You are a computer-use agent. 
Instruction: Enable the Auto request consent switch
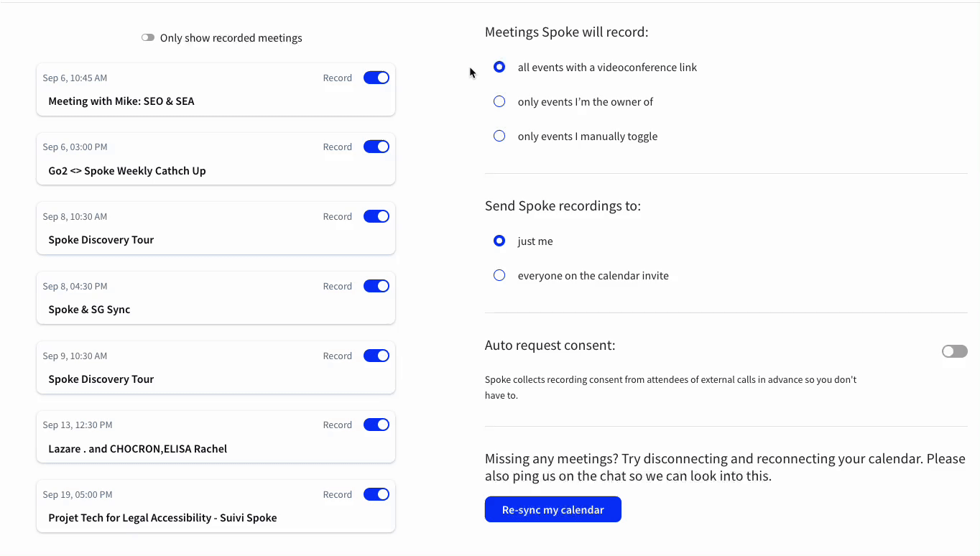pyautogui.click(x=954, y=351)
